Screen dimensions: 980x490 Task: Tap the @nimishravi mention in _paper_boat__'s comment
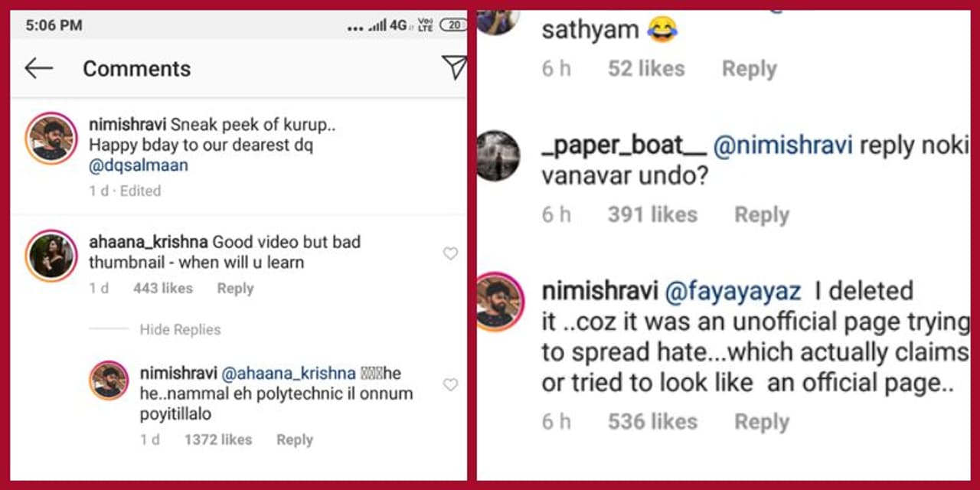[x=782, y=145]
